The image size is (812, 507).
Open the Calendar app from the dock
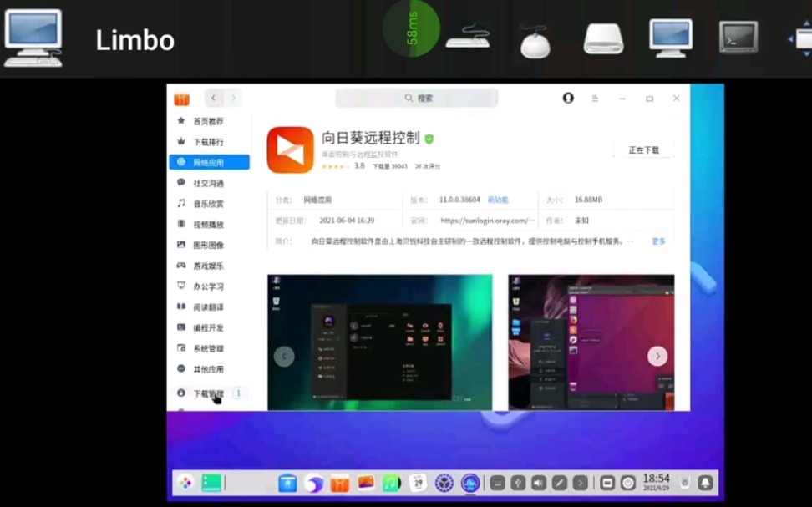pos(418,483)
